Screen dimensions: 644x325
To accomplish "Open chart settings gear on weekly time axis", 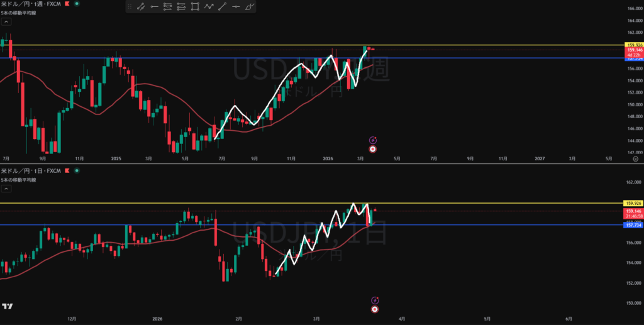I will [635, 160].
